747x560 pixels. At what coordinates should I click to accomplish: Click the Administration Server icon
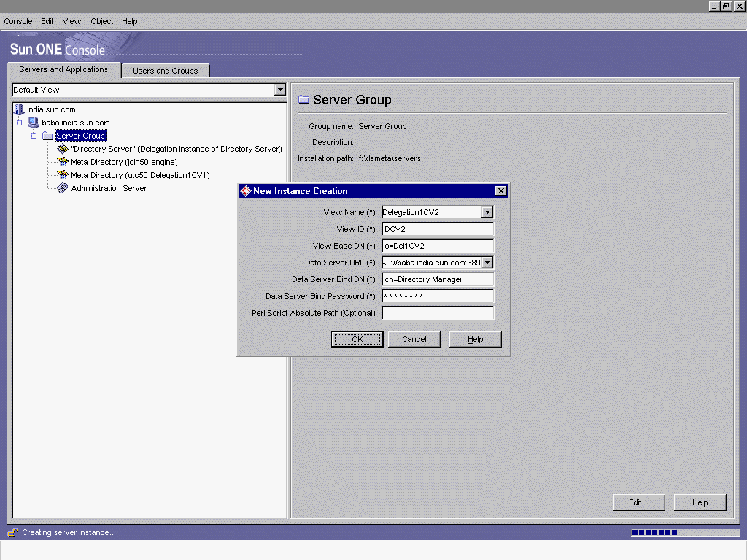[x=63, y=188]
